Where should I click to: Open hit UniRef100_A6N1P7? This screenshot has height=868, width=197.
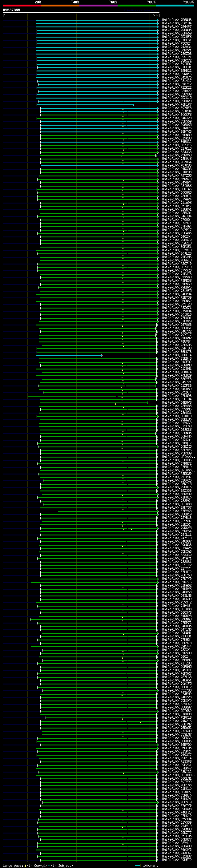[177, 105]
